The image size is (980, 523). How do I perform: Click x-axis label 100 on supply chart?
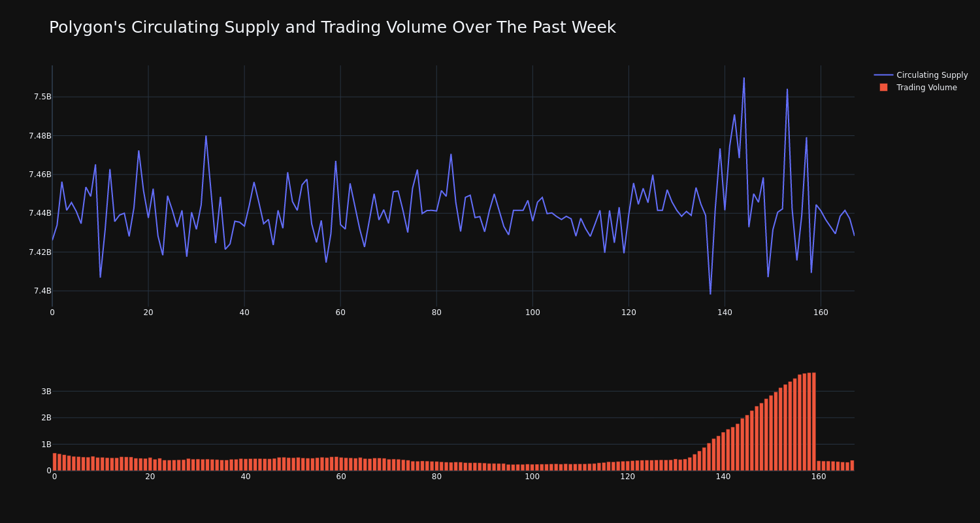click(x=532, y=312)
